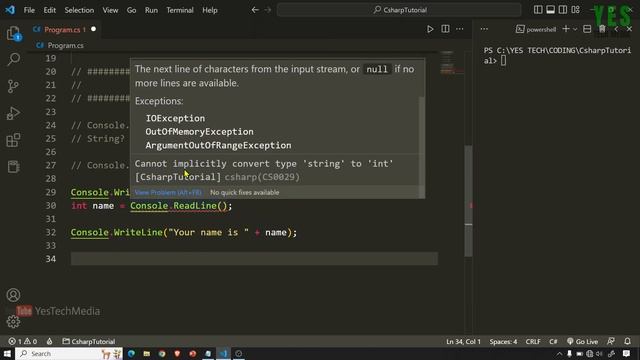Screen dimensions: 640x360
Task: Change the C# language mode
Action: pos(553,341)
